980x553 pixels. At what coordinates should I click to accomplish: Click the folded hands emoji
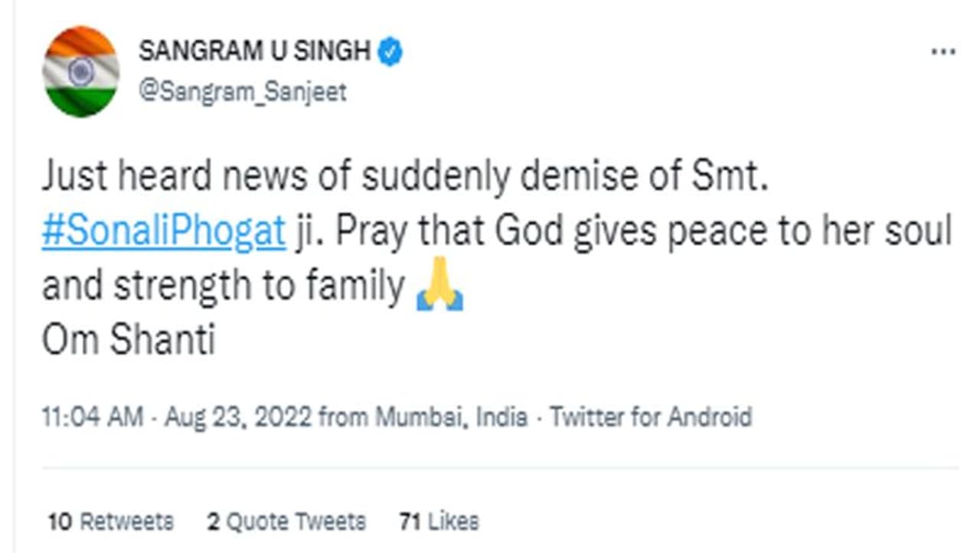(440, 286)
